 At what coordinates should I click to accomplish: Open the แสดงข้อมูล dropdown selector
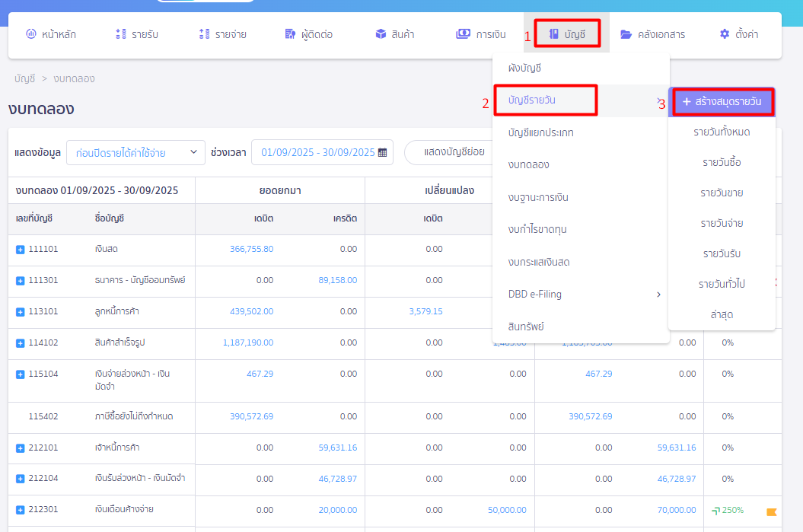tap(135, 152)
